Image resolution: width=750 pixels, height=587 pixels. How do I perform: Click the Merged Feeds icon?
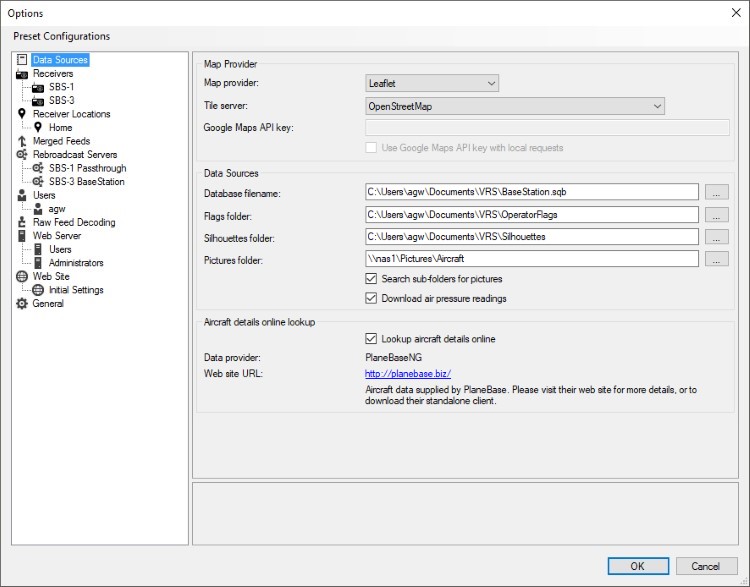22,142
